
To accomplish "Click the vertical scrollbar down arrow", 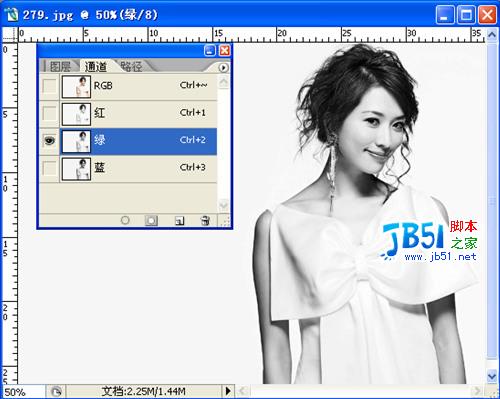I will [492, 376].
